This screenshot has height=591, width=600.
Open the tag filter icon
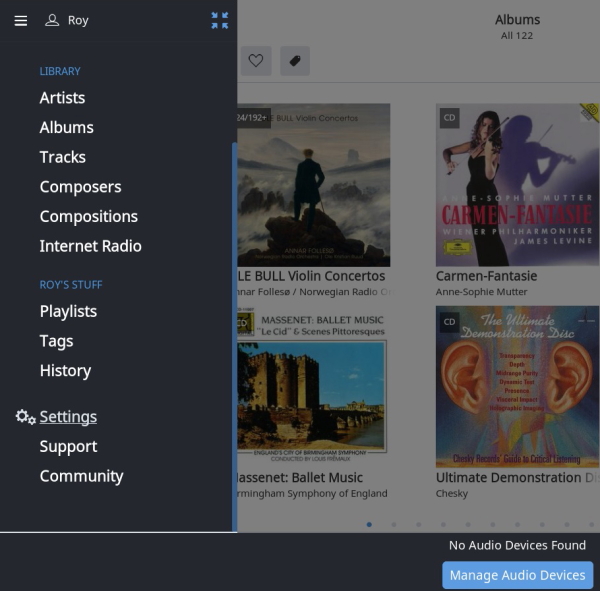[x=295, y=60]
